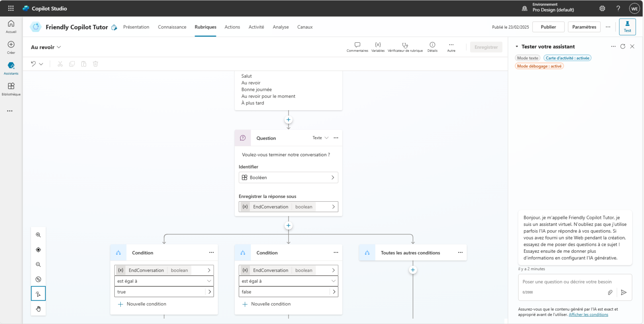Expand the false value selector

[x=334, y=292]
